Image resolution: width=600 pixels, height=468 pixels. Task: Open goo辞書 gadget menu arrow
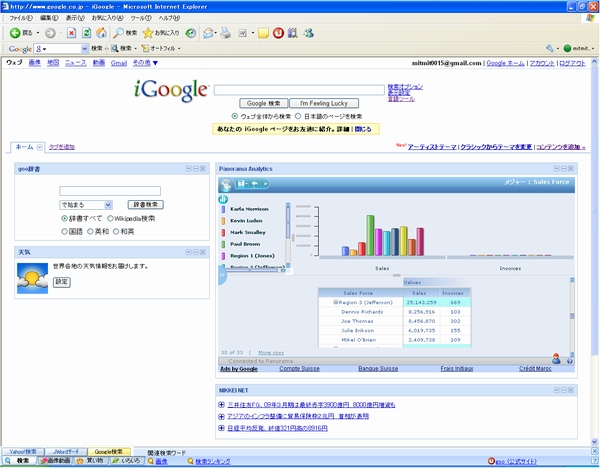pos(188,169)
